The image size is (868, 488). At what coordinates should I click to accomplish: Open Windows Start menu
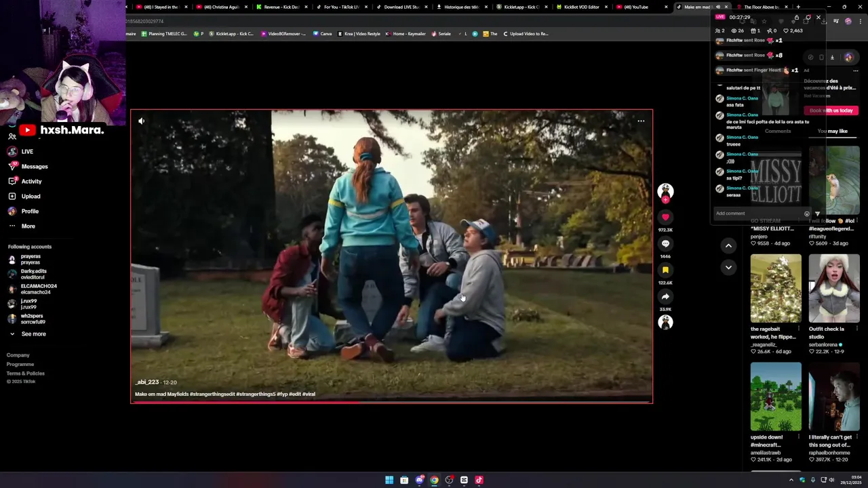click(x=389, y=480)
